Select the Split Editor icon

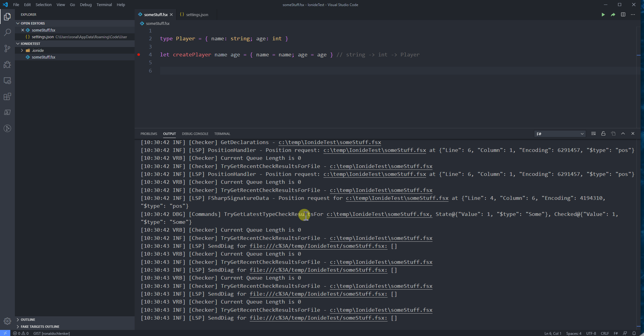[x=623, y=15]
